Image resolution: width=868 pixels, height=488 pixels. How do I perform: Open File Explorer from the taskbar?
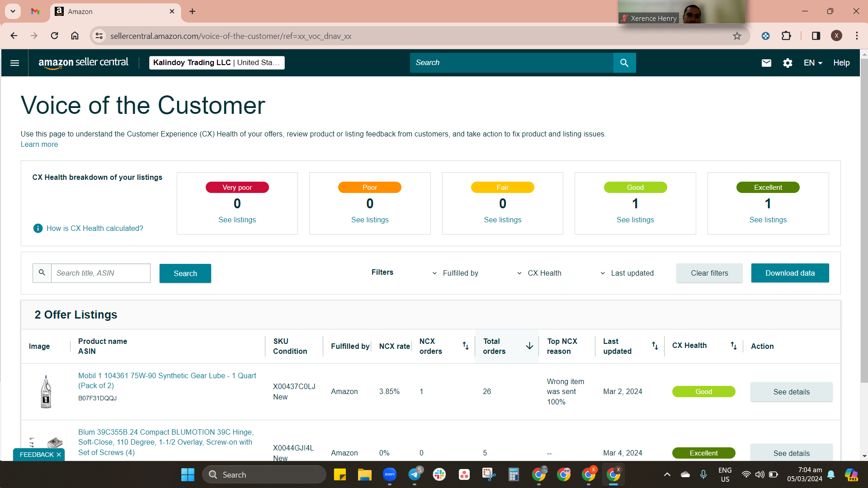click(x=364, y=474)
